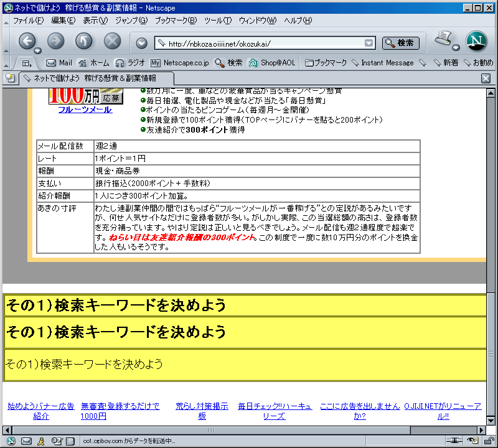
Task: Click the Forward navigation arrow
Action: pyautogui.click(x=55, y=41)
